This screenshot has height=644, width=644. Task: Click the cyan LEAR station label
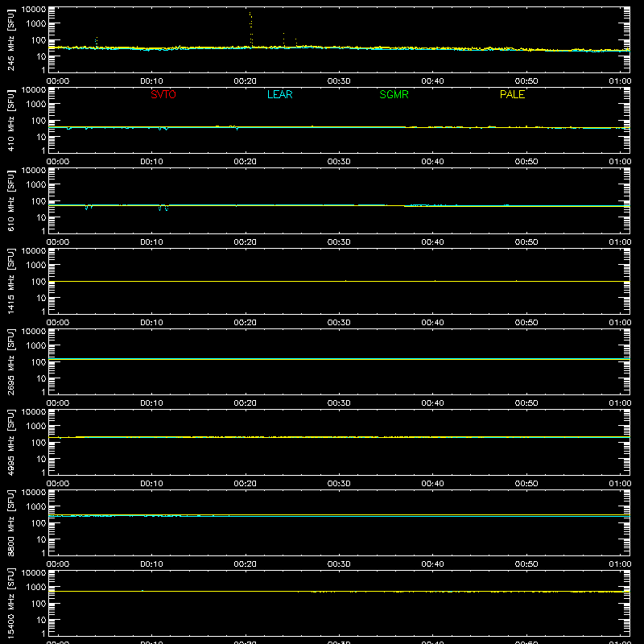click(x=279, y=94)
